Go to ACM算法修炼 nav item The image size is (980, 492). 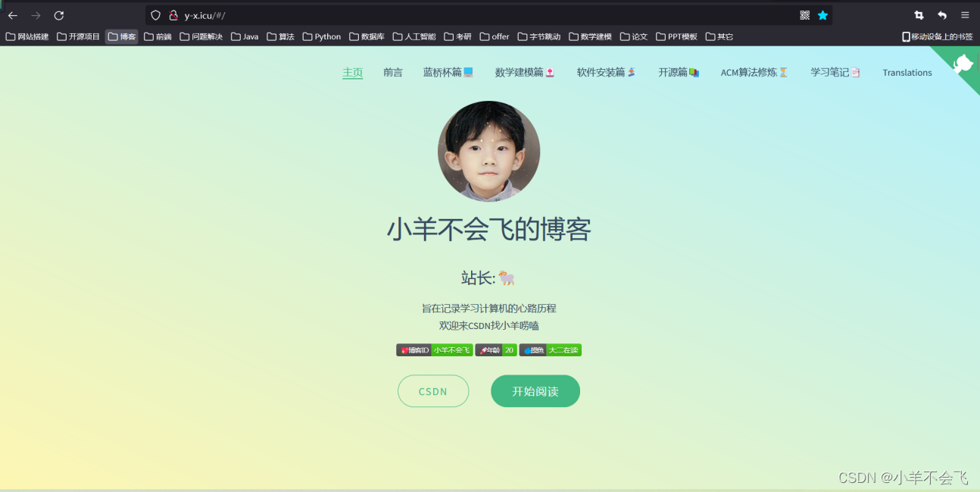754,73
